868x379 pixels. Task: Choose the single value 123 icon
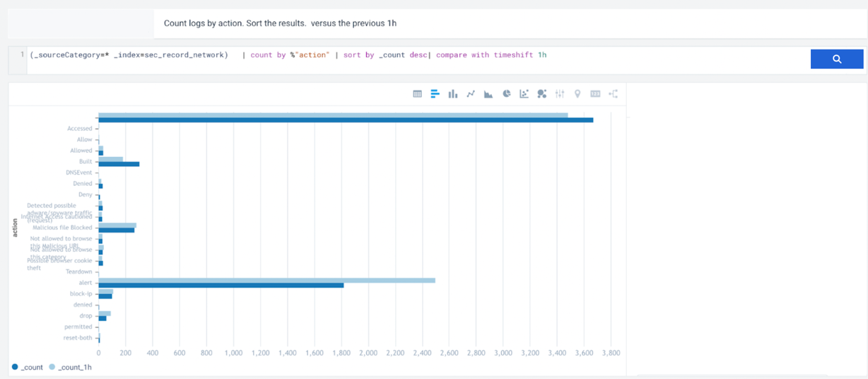[595, 94]
